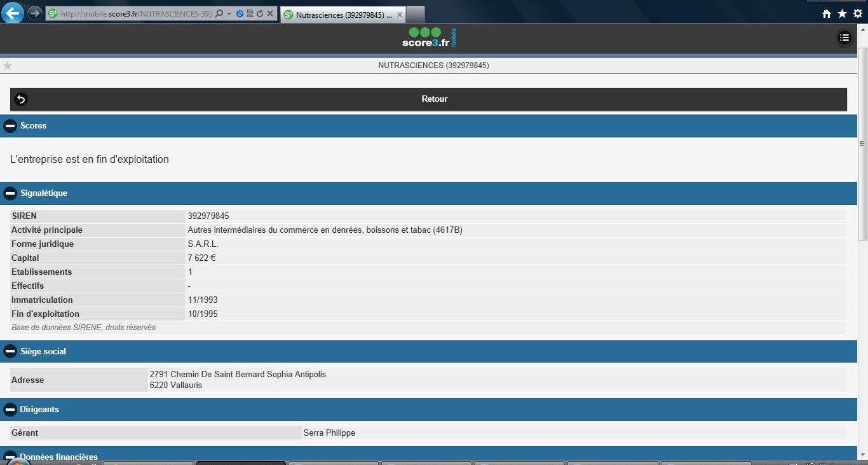Click the browser forward arrow button
The image size is (868, 465).
pos(35,13)
